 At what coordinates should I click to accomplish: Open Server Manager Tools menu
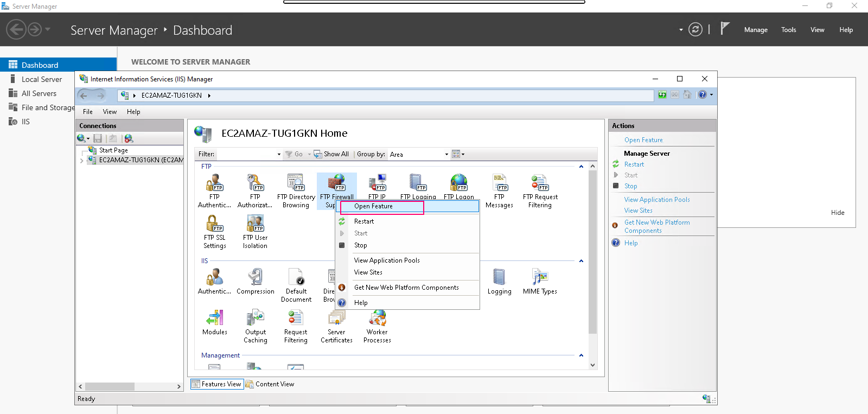pos(789,30)
